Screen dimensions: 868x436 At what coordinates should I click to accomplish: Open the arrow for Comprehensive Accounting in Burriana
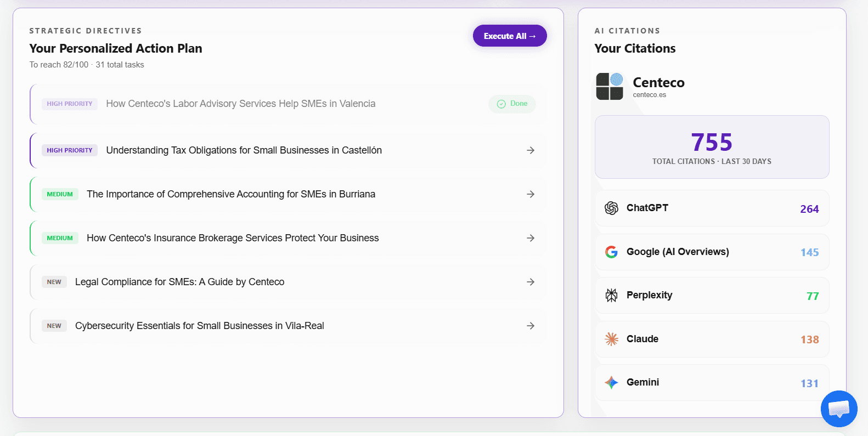tap(531, 194)
